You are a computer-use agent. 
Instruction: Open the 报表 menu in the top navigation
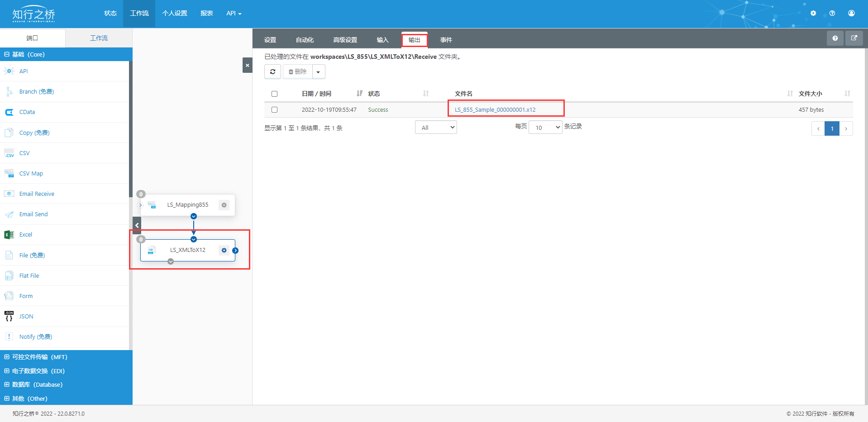pyautogui.click(x=206, y=13)
